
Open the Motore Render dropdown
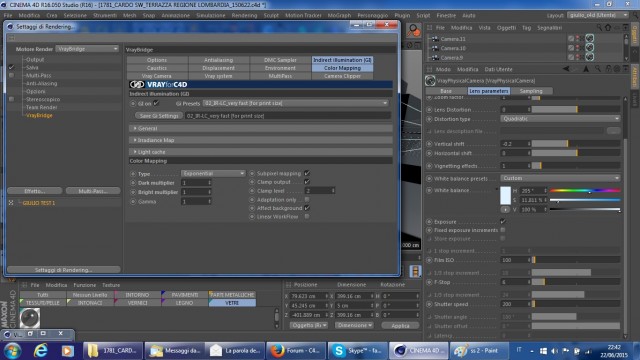[87, 49]
